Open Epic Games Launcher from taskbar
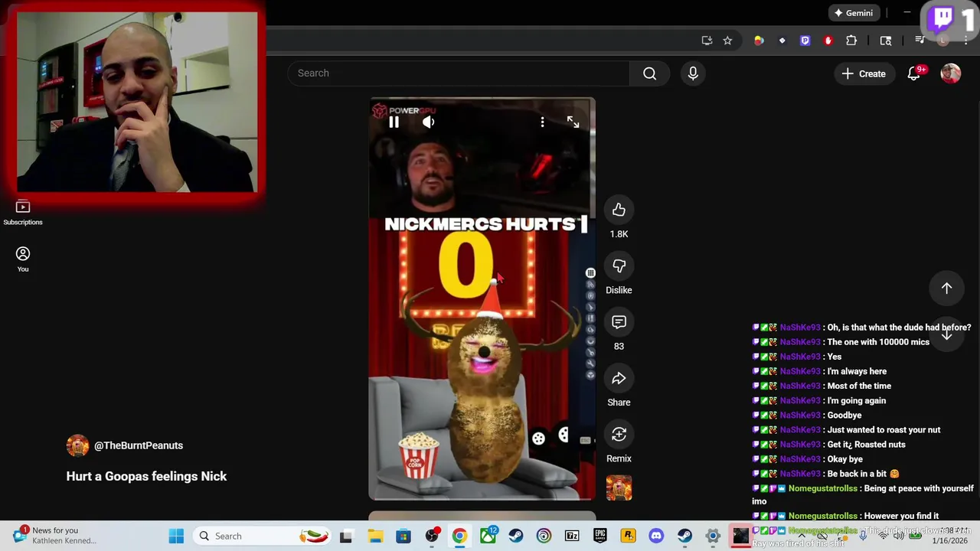 pos(600,536)
